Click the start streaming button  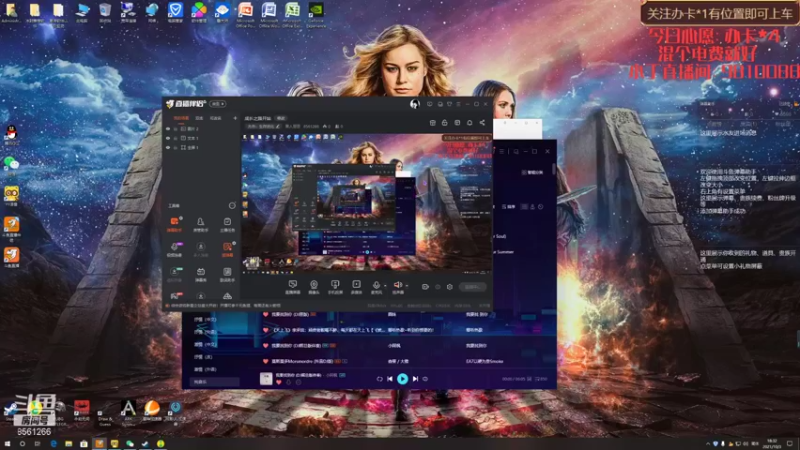pos(472,287)
